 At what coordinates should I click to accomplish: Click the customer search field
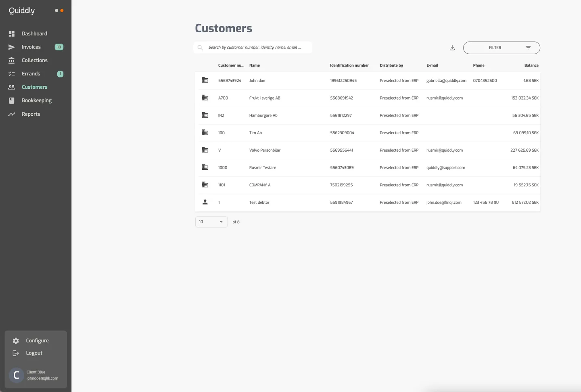coord(253,48)
